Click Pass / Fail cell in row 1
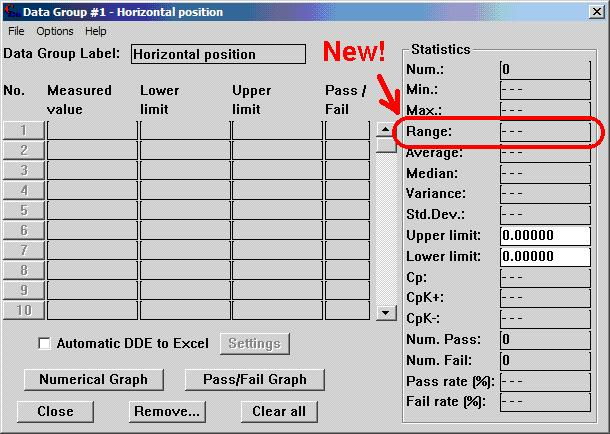Screen dimensions: 610x434 click(347, 130)
